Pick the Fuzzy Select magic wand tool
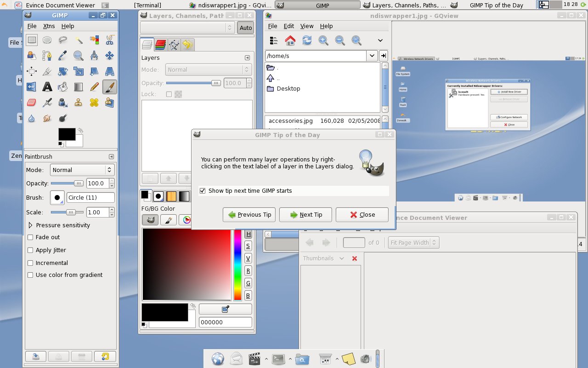588x368 pixels. 79,40
